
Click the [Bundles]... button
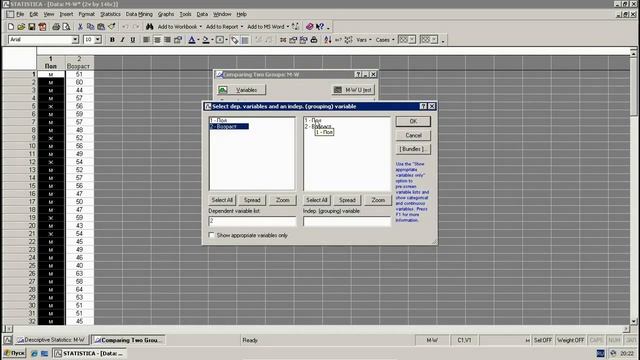click(x=413, y=149)
